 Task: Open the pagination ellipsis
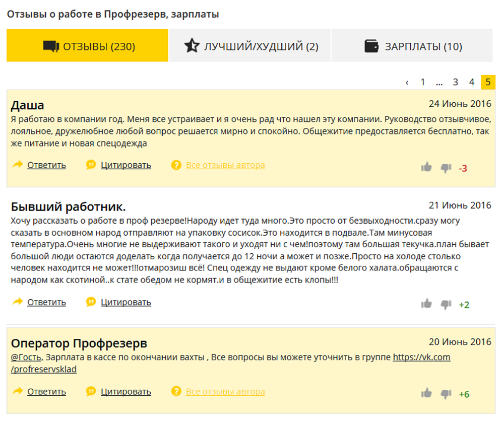click(x=439, y=83)
